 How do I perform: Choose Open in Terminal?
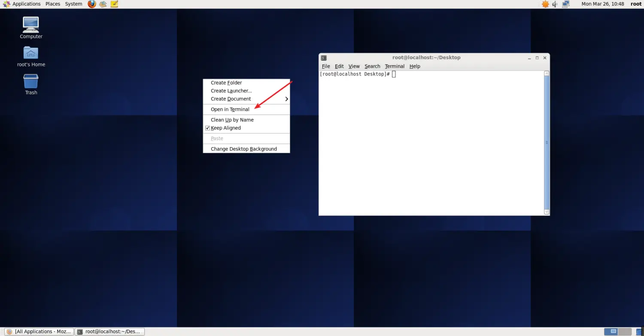246,109
